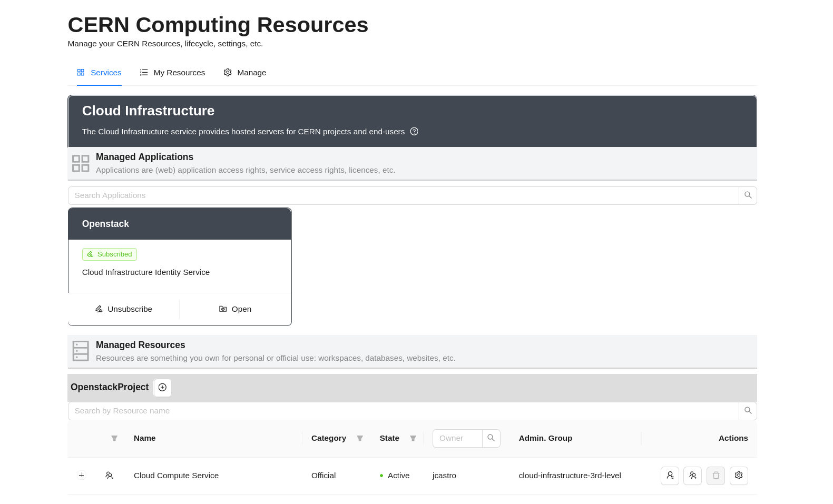Open the Services tab
The image size is (833, 504).
pyautogui.click(x=99, y=73)
